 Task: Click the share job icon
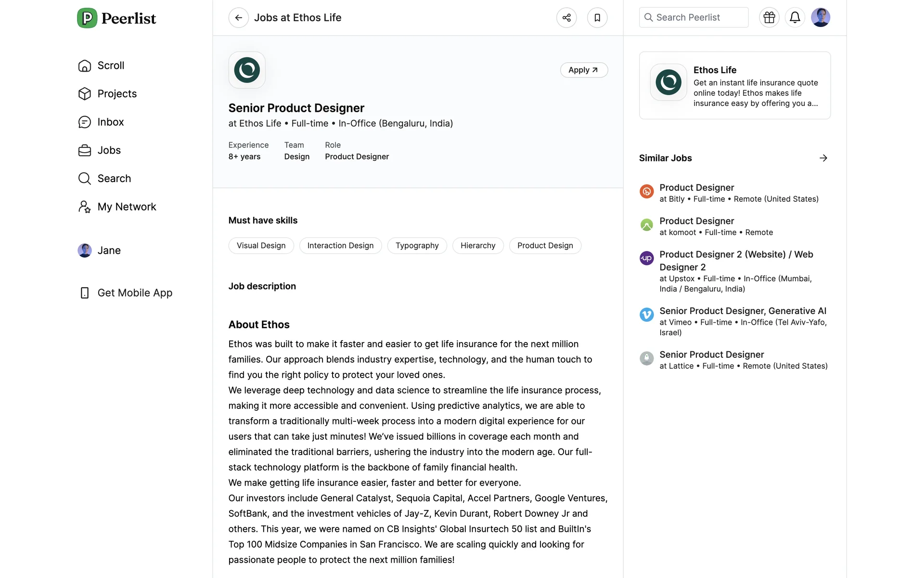point(566,18)
